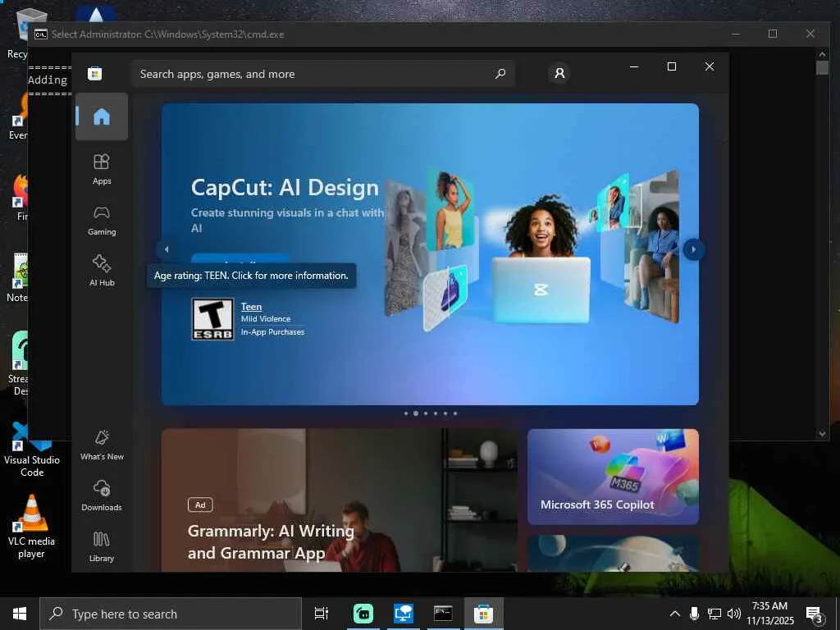Open the volume speaker tray icon
Image resolution: width=840 pixels, height=630 pixels.
click(734, 614)
